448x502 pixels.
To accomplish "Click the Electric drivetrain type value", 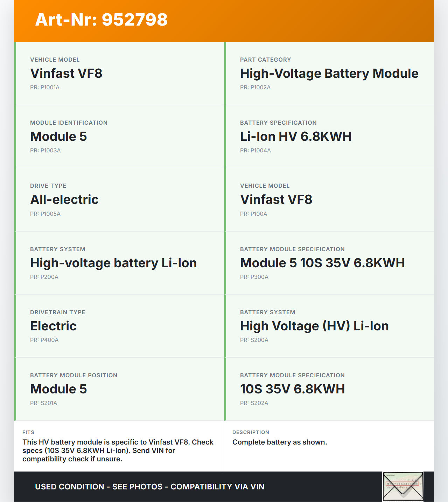I will 53,326.
